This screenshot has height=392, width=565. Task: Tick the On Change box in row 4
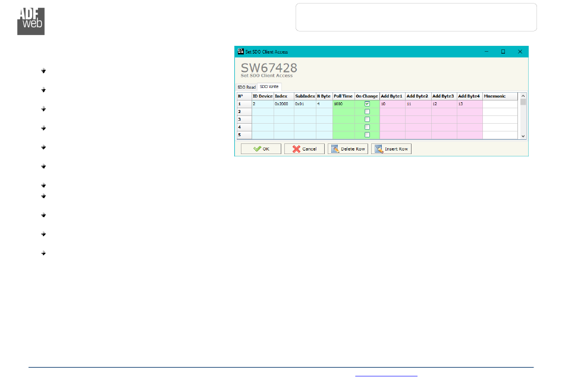367,127
